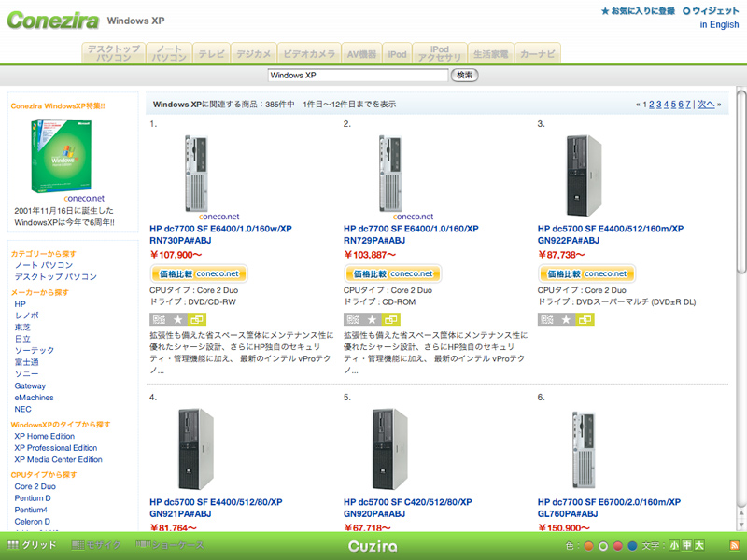Viewport: 747px width, 560px height.
Task: Switch to ショーケース showcase view
Action: point(170,545)
